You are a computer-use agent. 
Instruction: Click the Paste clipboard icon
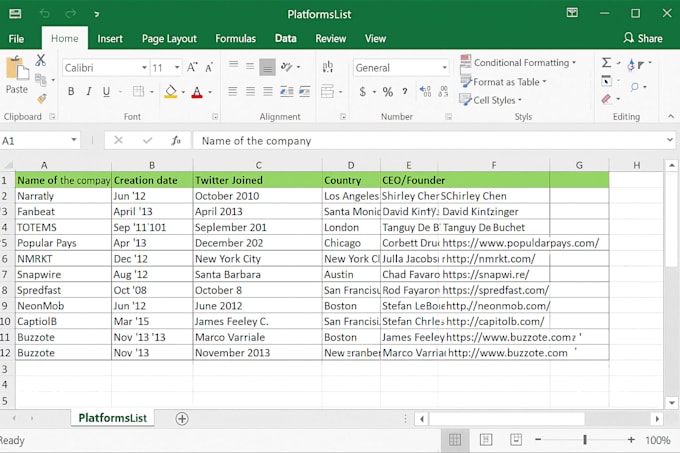(17, 69)
